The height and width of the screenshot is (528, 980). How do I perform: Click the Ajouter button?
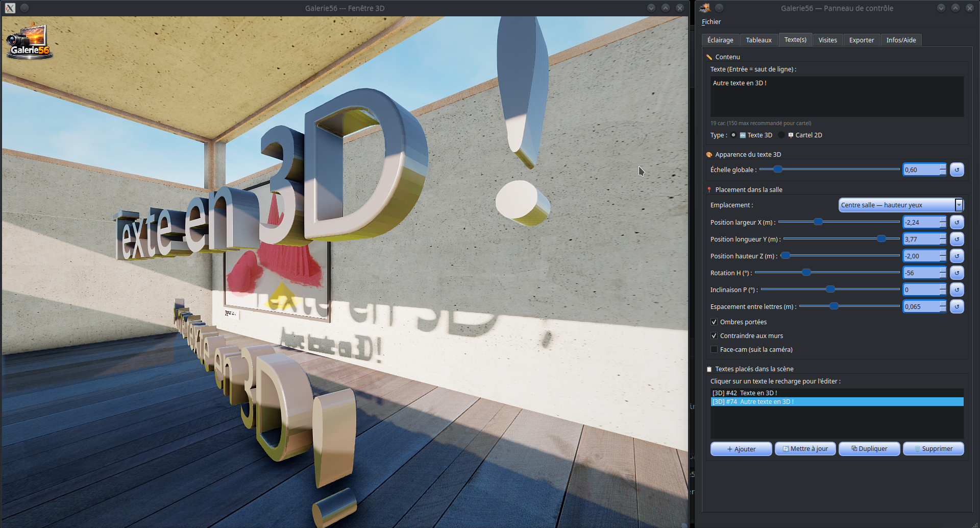coord(741,449)
